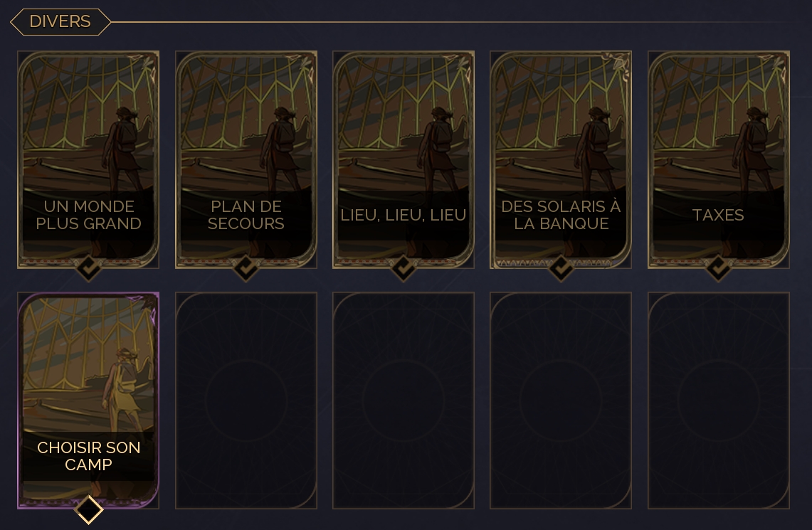812x530 pixels.
Task: Click checkmark diamond under Un Monde Plus Grand
Action: pyautogui.click(x=88, y=267)
